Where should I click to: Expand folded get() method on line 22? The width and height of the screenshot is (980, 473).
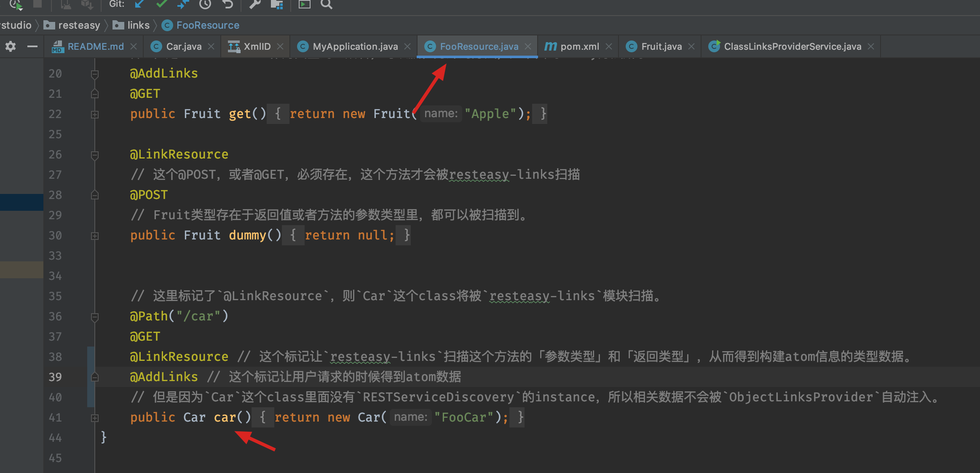coord(95,114)
